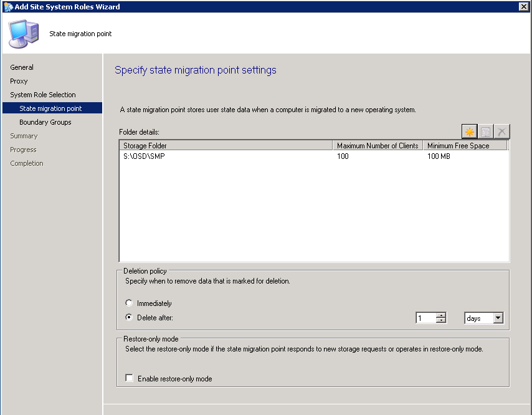Delete the selected storage folder
The width and height of the screenshot is (532, 415).
click(501, 131)
